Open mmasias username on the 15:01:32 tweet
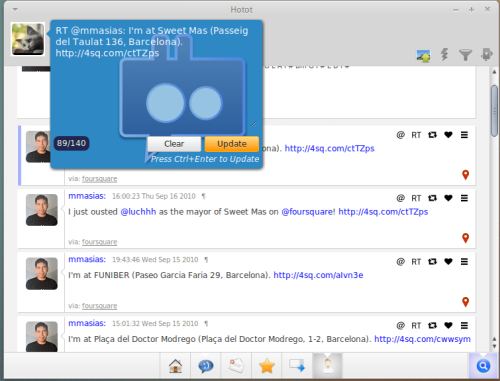The width and height of the screenshot is (500, 381). [x=87, y=323]
